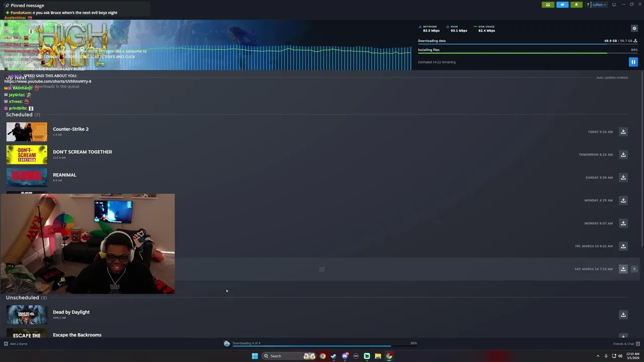Open the Windows Start menu

pos(255,356)
